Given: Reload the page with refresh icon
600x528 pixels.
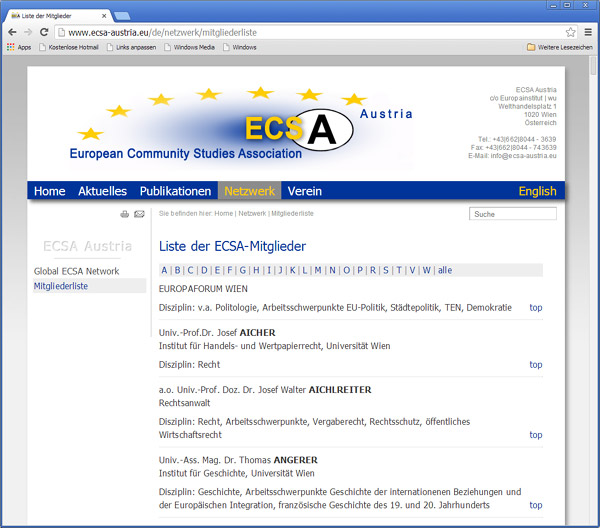Looking at the screenshot, I should point(44,32).
